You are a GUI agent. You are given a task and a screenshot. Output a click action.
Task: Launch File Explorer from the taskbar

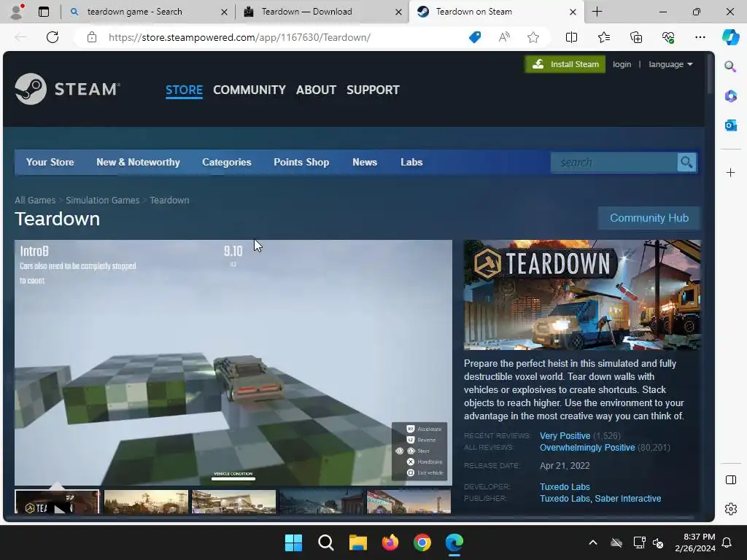pyautogui.click(x=357, y=542)
